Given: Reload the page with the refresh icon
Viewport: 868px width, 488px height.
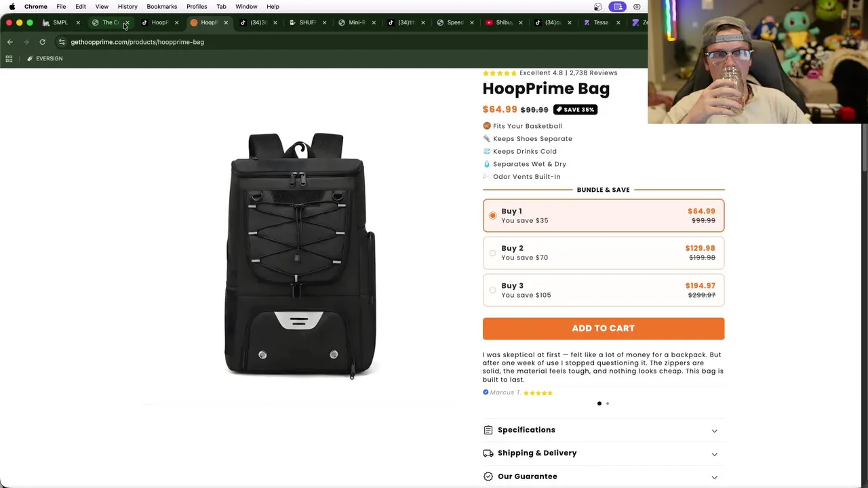Looking at the screenshot, I should pyautogui.click(x=42, y=42).
